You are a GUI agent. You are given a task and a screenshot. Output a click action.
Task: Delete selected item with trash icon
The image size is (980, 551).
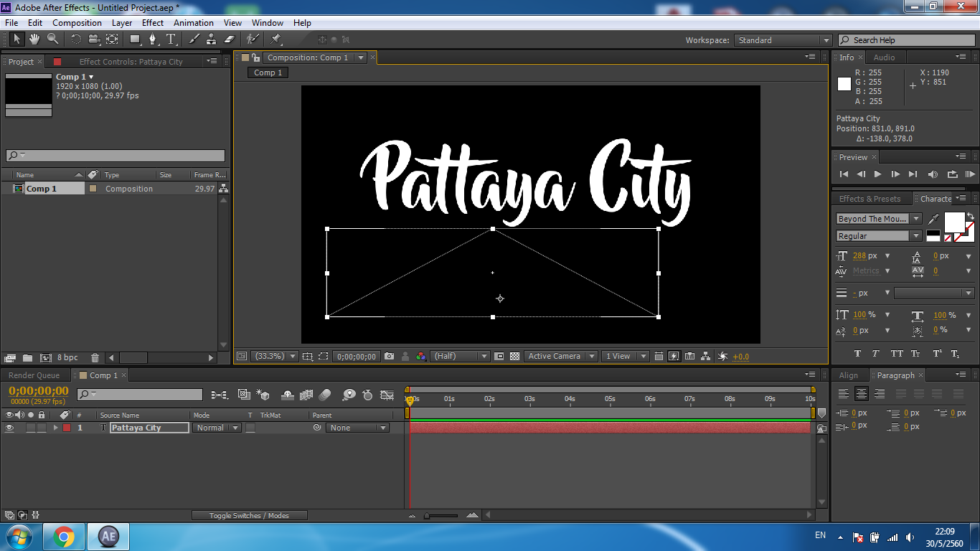pos(95,357)
